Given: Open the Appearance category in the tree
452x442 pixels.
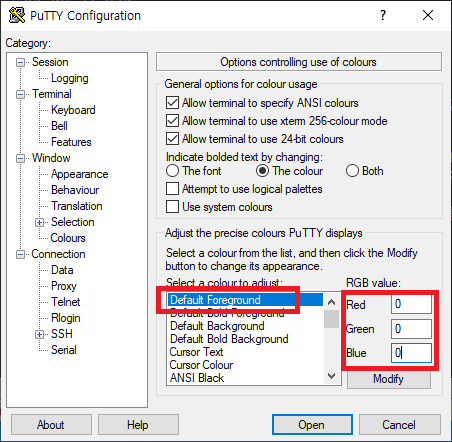Looking at the screenshot, I should pyautogui.click(x=80, y=174).
